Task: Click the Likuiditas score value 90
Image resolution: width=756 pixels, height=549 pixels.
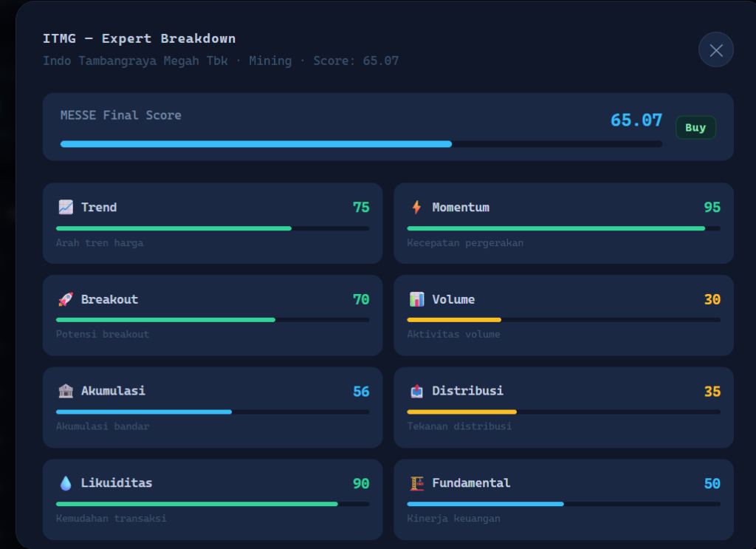Action: coord(361,484)
